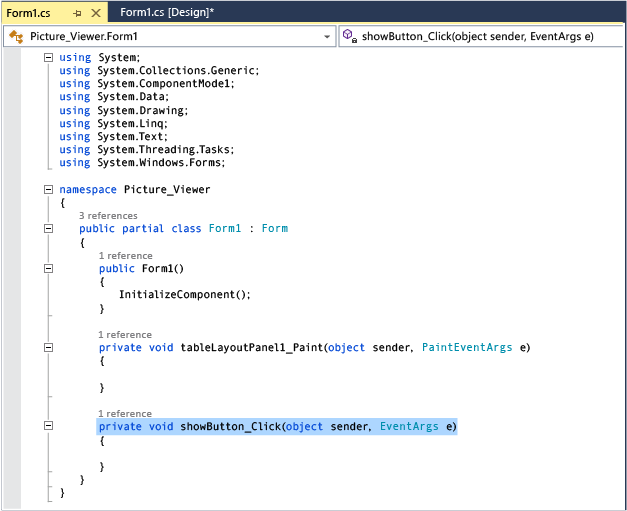This screenshot has height=511, width=627.
Task: Pin the Form1.cs tab
Action: point(77,14)
